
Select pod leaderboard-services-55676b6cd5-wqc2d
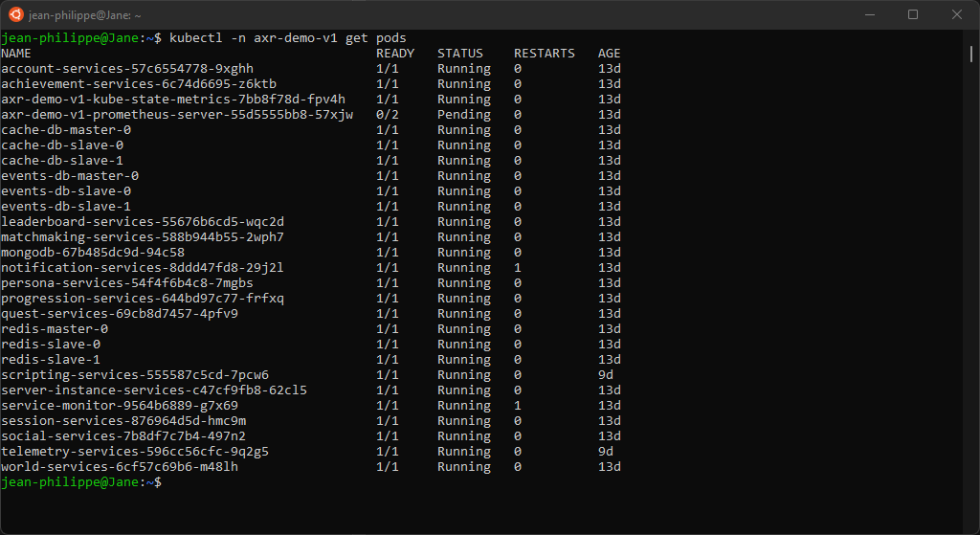(x=143, y=222)
